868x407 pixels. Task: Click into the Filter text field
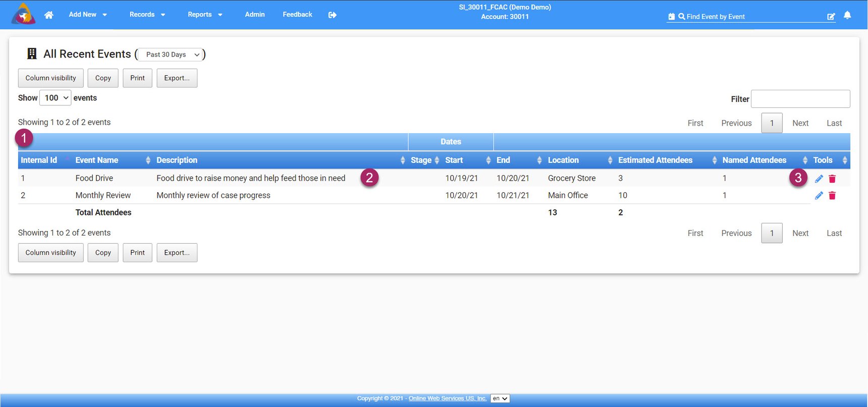point(800,99)
